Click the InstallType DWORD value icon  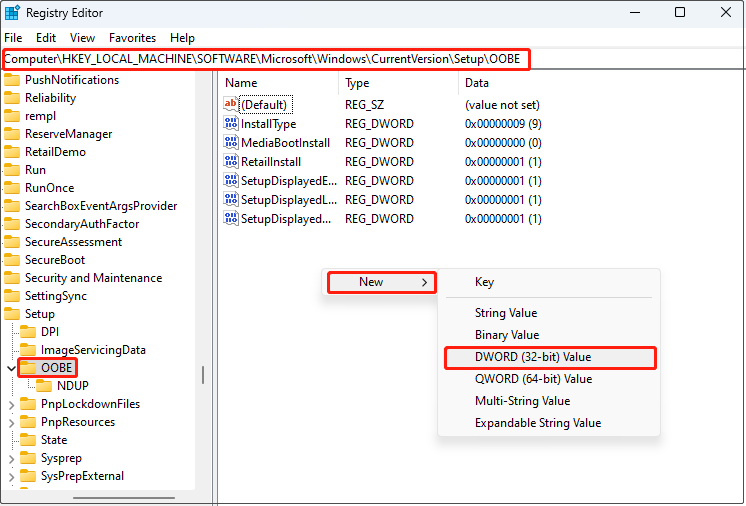click(231, 124)
